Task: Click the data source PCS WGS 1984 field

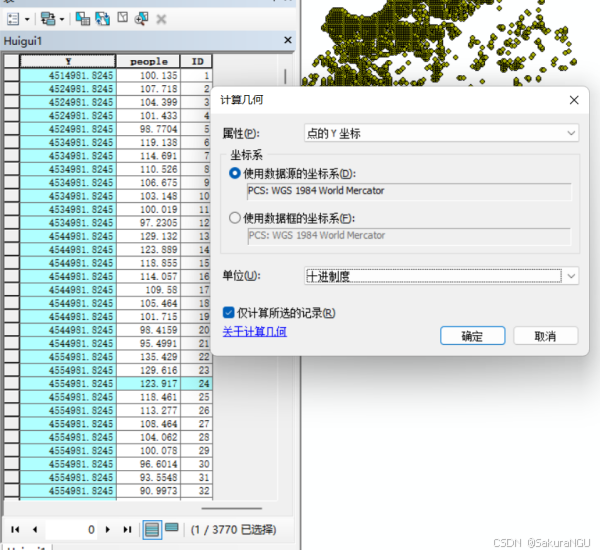Action: click(409, 191)
